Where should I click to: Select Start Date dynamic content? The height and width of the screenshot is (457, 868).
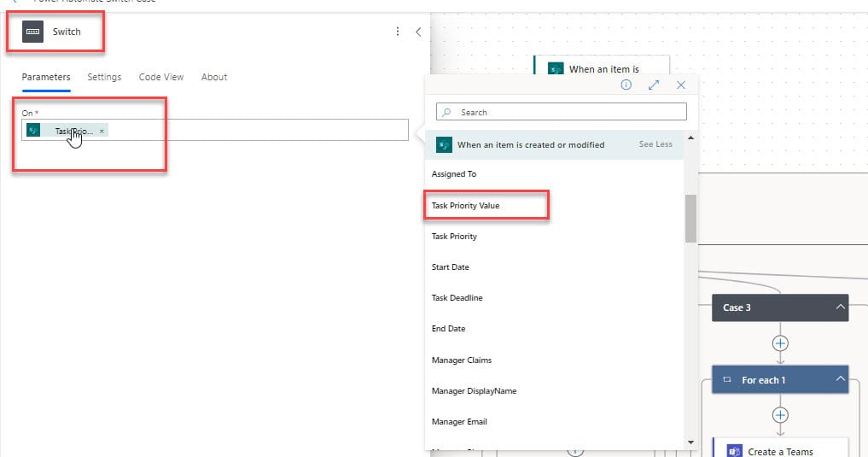coord(450,267)
